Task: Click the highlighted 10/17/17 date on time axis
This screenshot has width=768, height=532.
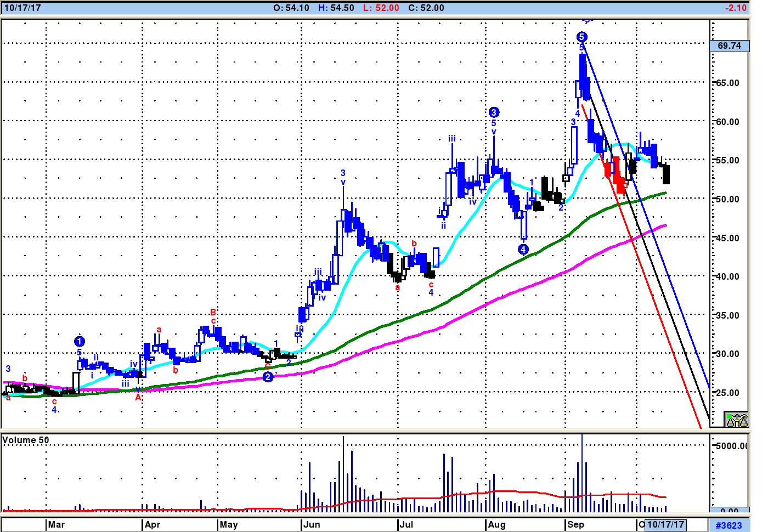Action: [x=666, y=524]
